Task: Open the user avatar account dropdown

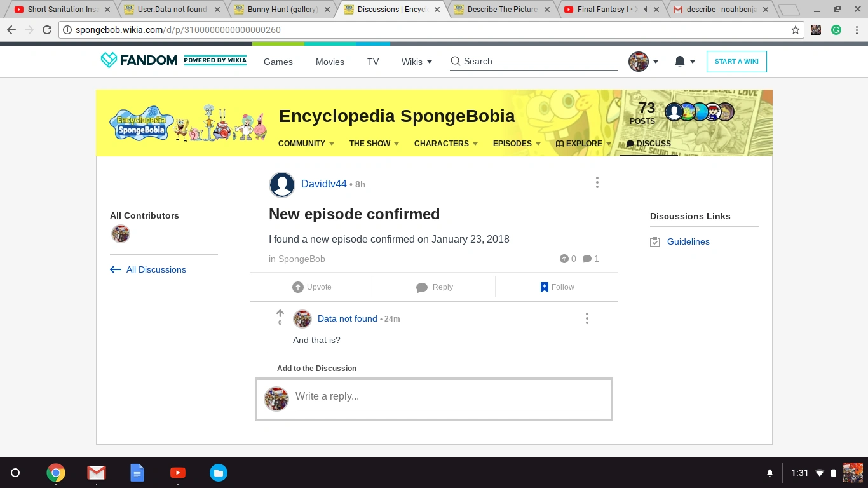Action: click(643, 62)
